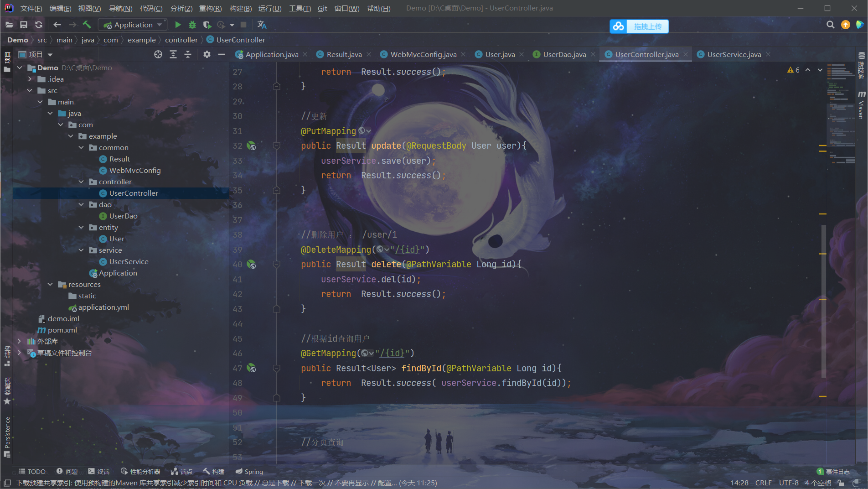The height and width of the screenshot is (489, 868).
Task: Open the Application run configuration dropdown
Action: pyautogui.click(x=133, y=25)
